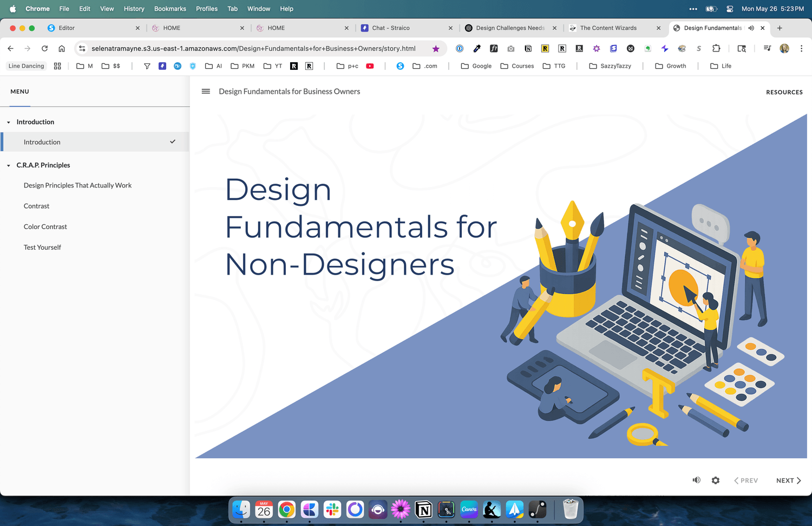Viewport: 812px width, 526px height.
Task: Open the course settings gear
Action: pos(716,480)
